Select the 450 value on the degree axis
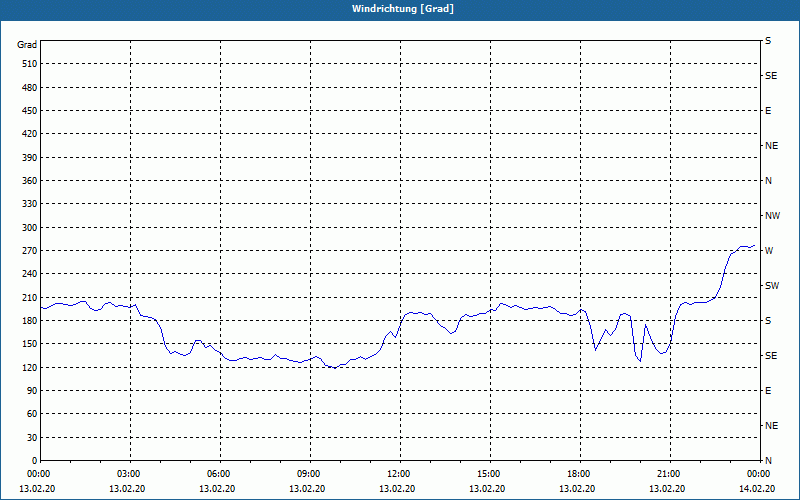The image size is (800, 500). coord(30,111)
